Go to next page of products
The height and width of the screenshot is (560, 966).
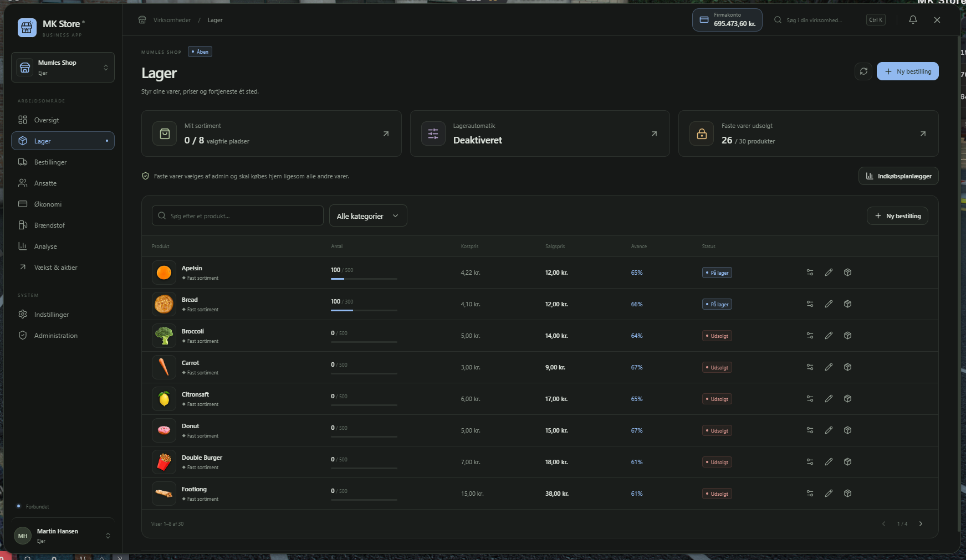coord(921,524)
